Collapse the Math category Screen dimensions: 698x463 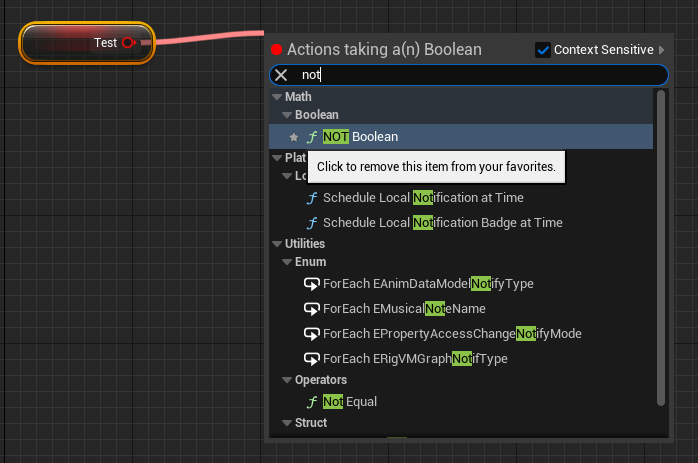277,97
